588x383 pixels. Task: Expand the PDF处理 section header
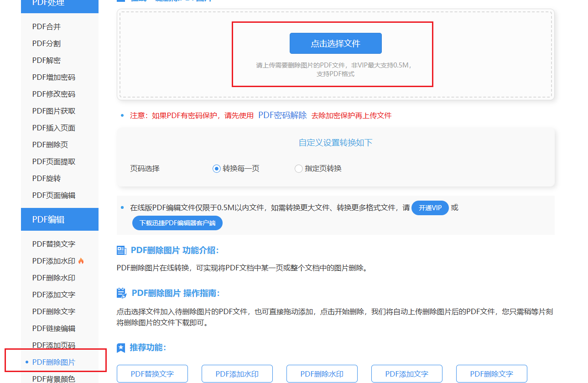[x=59, y=3]
